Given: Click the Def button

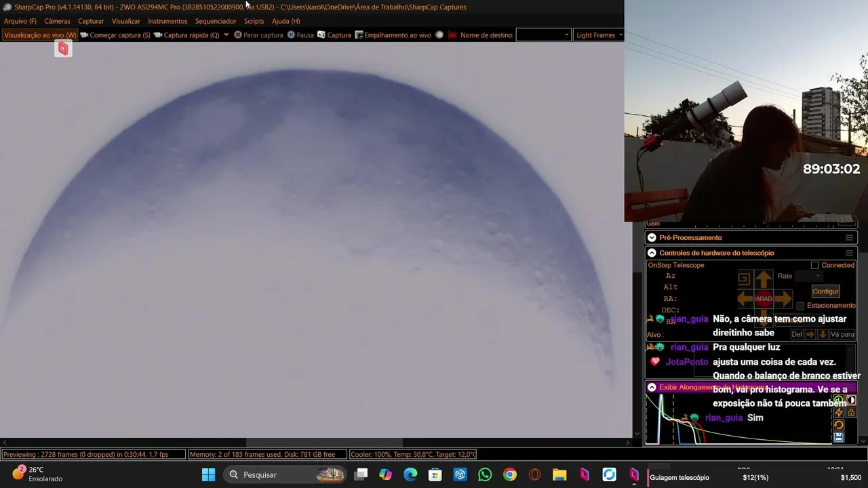Looking at the screenshot, I should 797,334.
